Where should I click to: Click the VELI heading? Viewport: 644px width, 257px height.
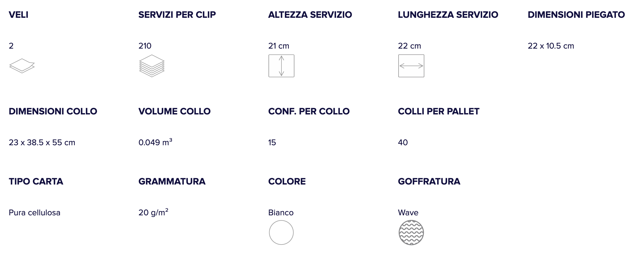coord(19,15)
